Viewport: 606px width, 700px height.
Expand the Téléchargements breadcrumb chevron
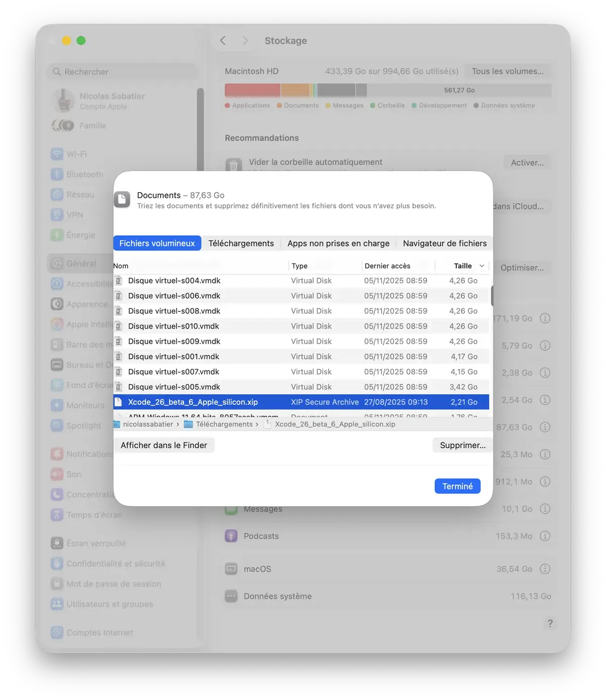pyautogui.click(x=258, y=424)
